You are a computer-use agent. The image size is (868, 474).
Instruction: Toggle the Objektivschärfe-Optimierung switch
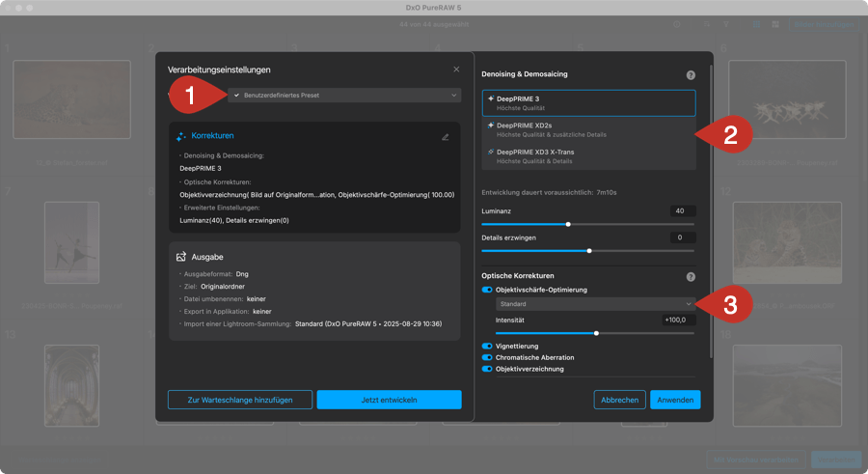pos(487,290)
